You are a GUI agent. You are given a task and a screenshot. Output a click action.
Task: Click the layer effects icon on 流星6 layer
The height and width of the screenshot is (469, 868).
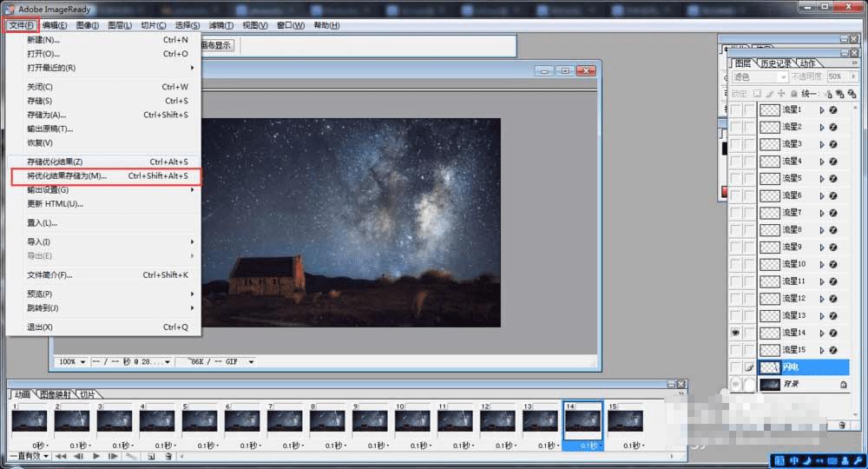click(833, 196)
